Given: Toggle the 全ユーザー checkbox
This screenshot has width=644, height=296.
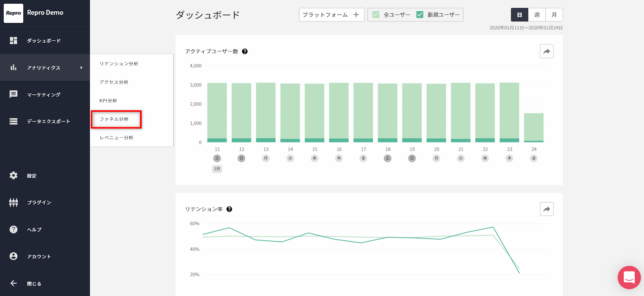Looking at the screenshot, I should (376, 15).
